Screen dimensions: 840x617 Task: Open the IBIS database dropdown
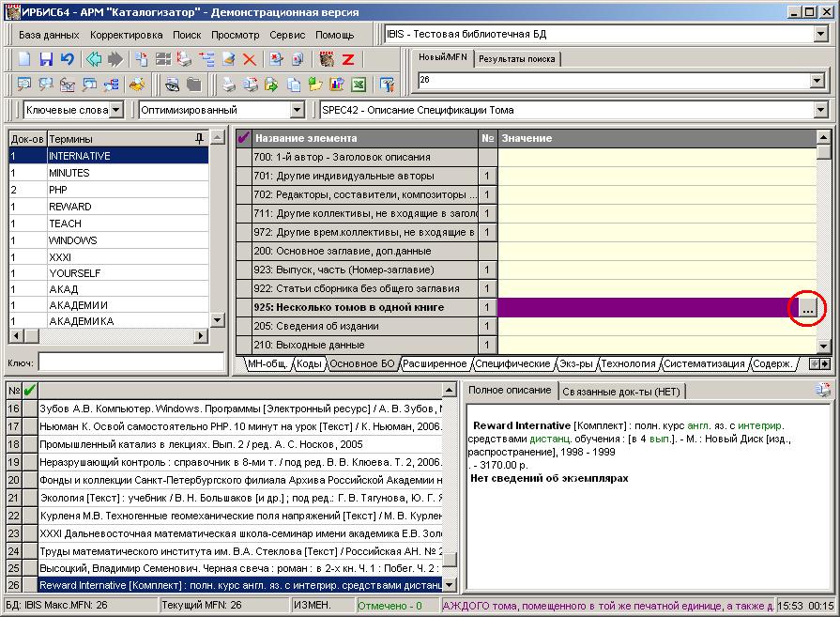[820, 35]
